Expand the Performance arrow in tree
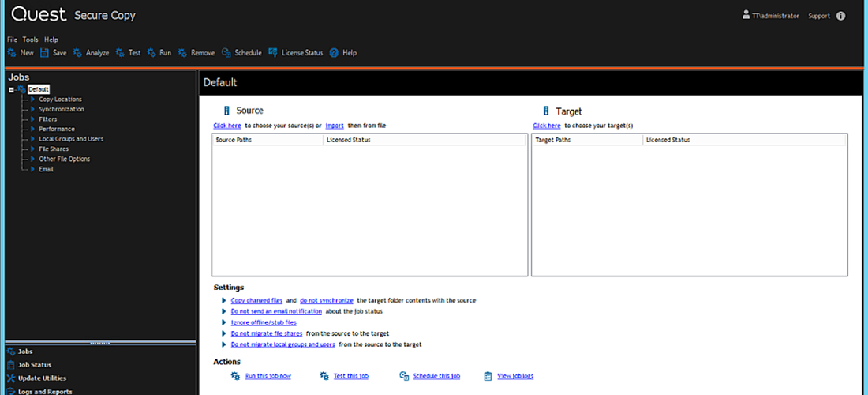Image resolution: width=868 pixels, height=395 pixels. tap(32, 129)
